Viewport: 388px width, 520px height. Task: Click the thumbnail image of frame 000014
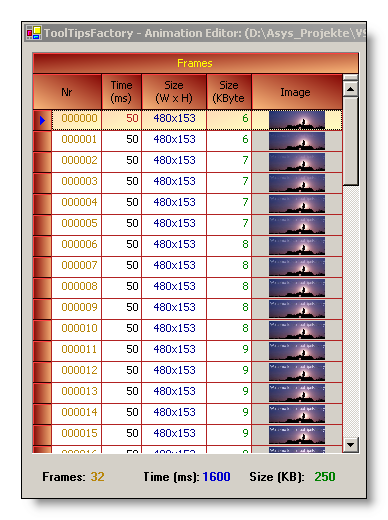pos(297,414)
